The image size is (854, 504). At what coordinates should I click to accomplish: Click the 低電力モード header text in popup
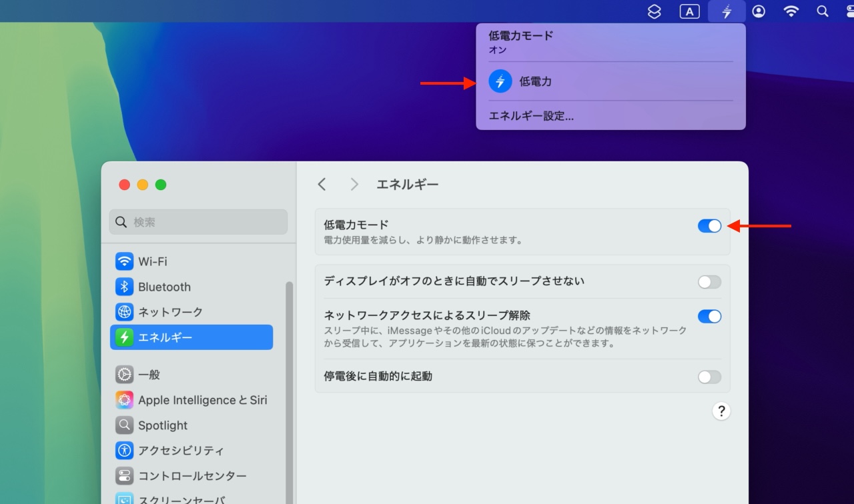(x=521, y=35)
